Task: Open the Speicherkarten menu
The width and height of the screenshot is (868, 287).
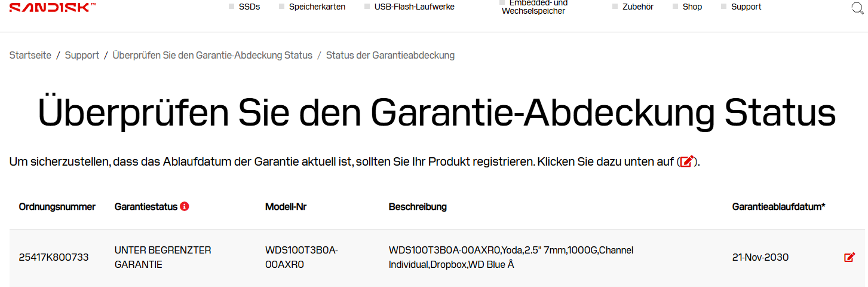Action: coord(317,7)
